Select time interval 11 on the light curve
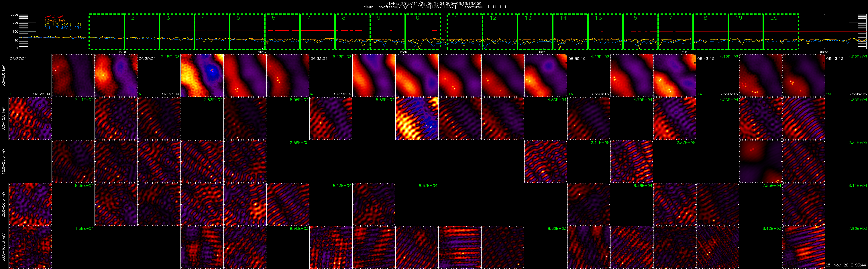This screenshot has width=868, height=269. click(x=465, y=32)
